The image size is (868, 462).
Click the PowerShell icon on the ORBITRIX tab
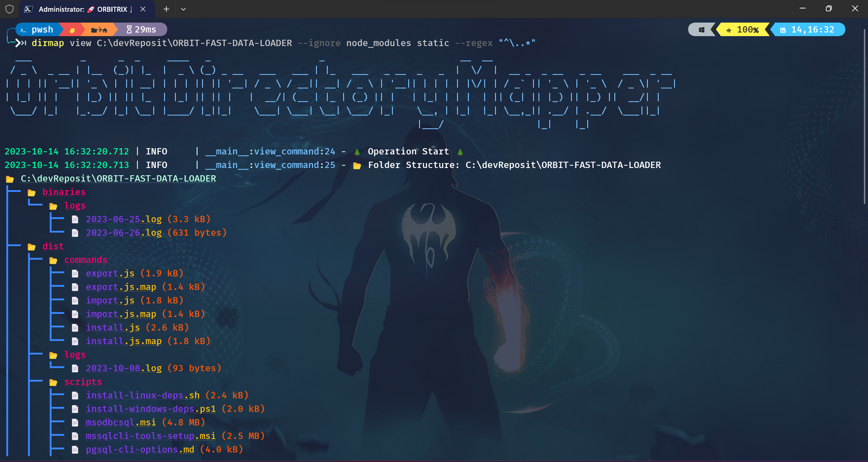point(28,9)
